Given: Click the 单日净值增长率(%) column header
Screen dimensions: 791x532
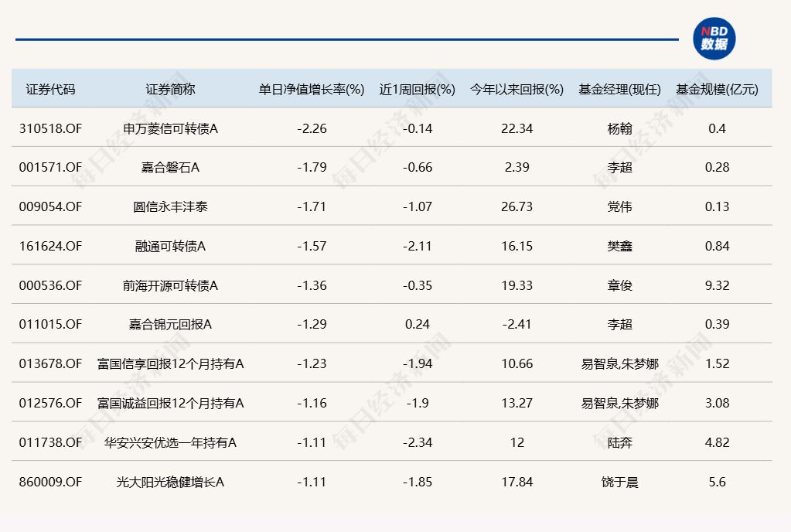Looking at the screenshot, I should 312,89.
